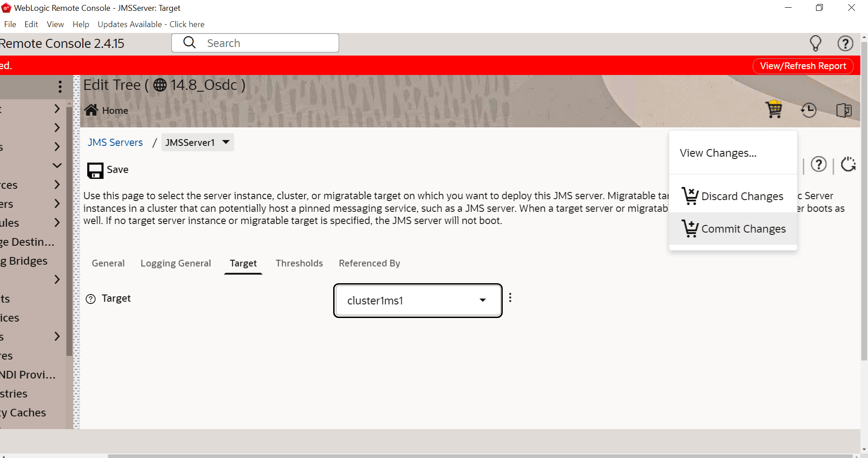Choose View Changes... from cart menu
The width and height of the screenshot is (868, 458).
pos(733,153)
